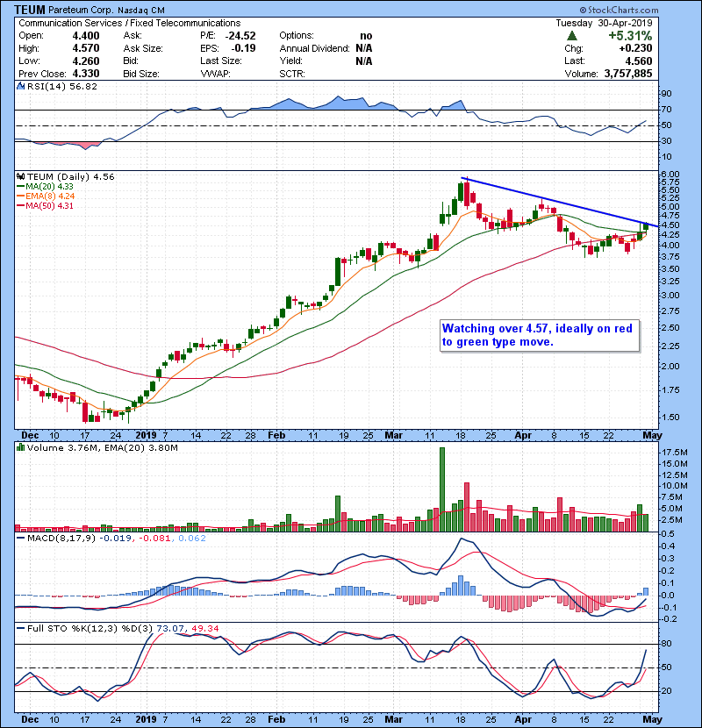702x728 pixels.
Task: Click the green up-triangle change indicator
Action: click(x=572, y=36)
